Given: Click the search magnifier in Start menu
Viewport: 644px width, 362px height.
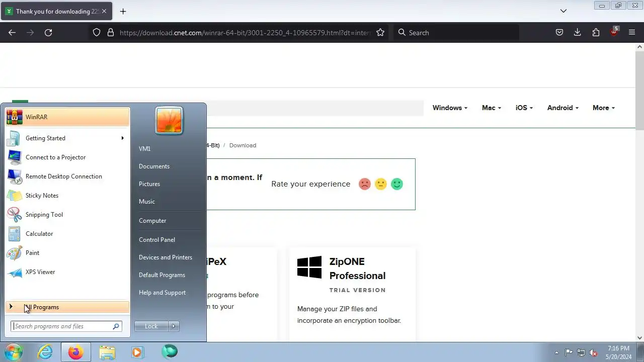Looking at the screenshot, I should tap(116, 326).
